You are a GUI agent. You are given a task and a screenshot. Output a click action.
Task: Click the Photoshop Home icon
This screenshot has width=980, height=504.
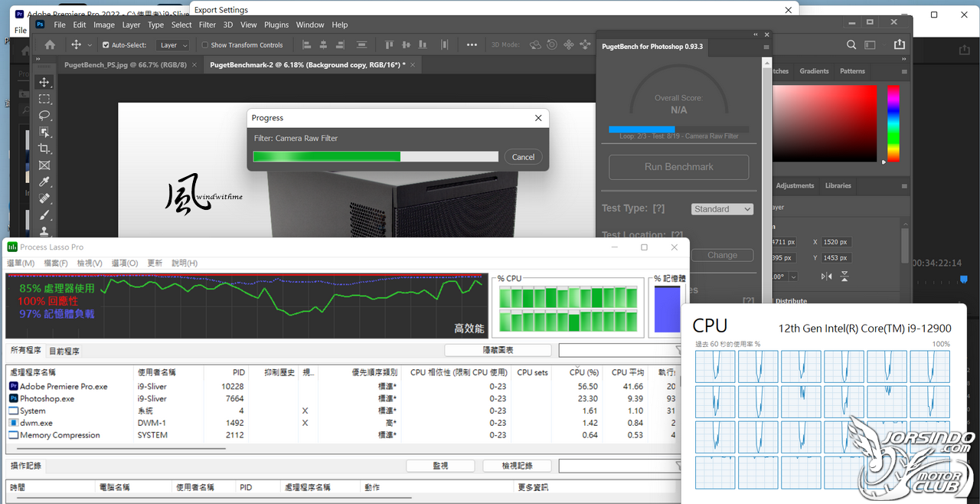[50, 45]
